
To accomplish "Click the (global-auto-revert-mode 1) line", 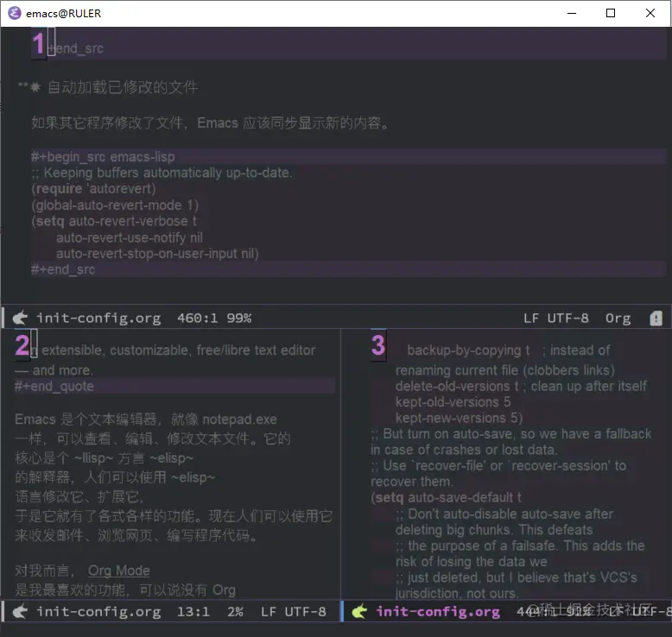I will (115, 205).
